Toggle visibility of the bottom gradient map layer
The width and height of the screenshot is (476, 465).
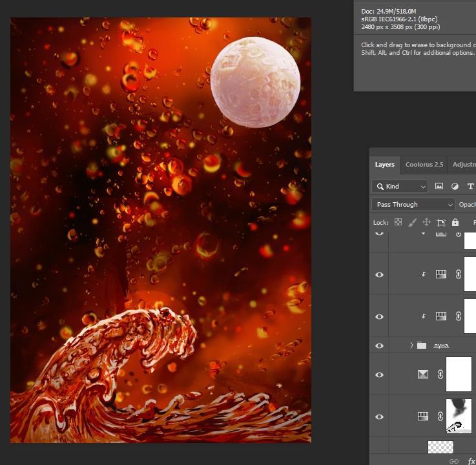pos(379,417)
